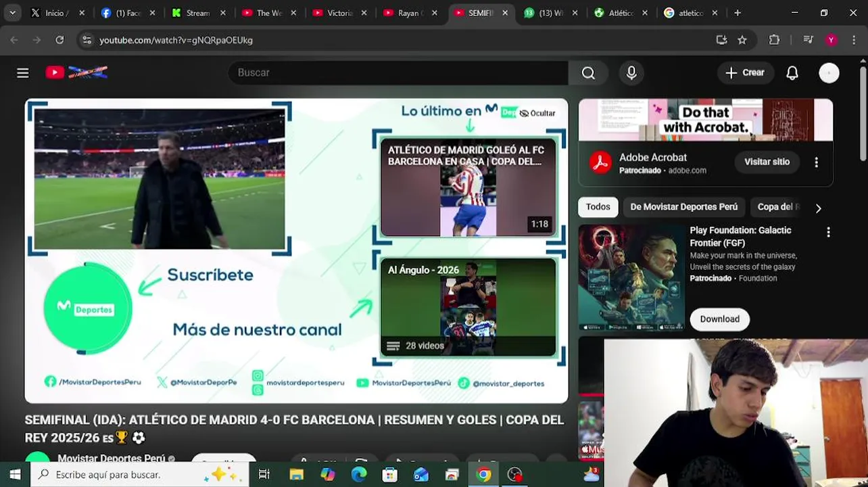
Task: Open Chrome profile avatar Y
Action: tap(831, 40)
